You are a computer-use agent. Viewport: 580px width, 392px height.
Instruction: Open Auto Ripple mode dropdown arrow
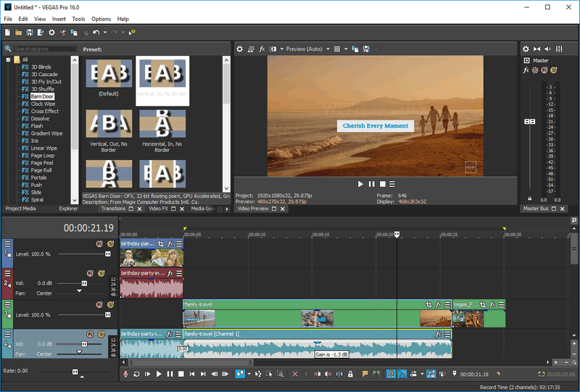[422, 374]
